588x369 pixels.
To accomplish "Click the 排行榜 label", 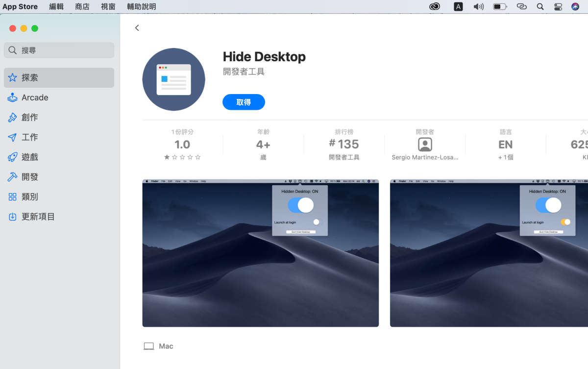I will 344,132.
